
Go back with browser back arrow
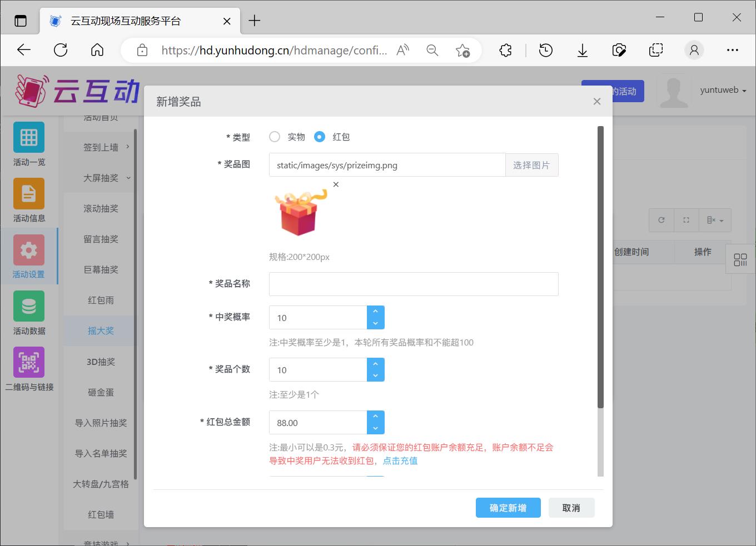click(24, 50)
